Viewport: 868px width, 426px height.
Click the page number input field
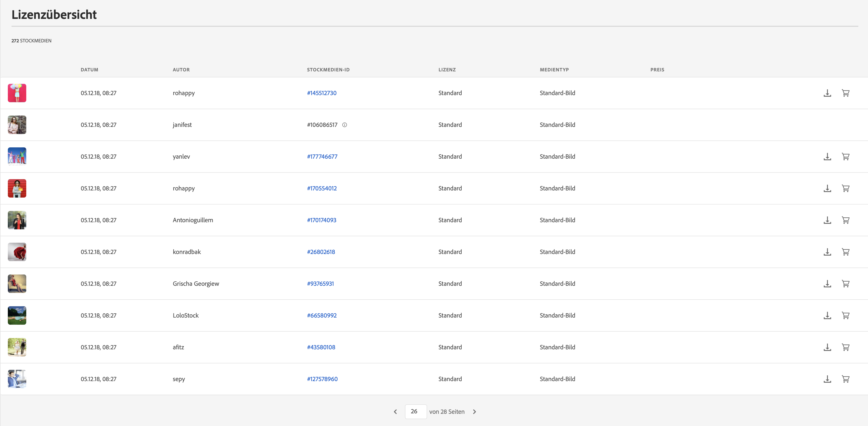click(x=416, y=411)
